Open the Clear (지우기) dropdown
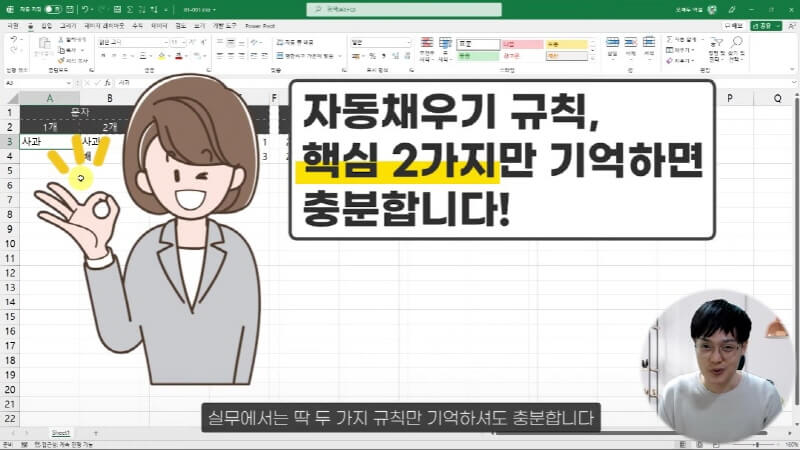 681,61
